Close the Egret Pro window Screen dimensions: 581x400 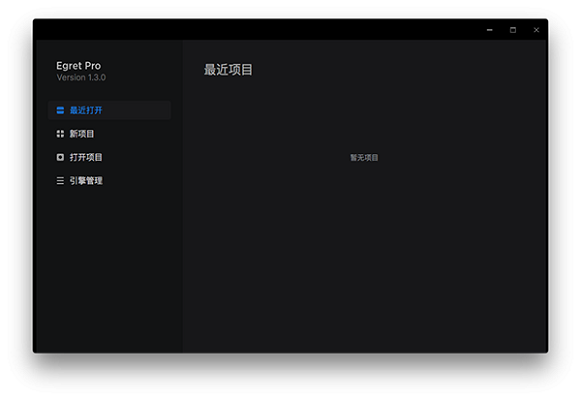click(x=536, y=30)
